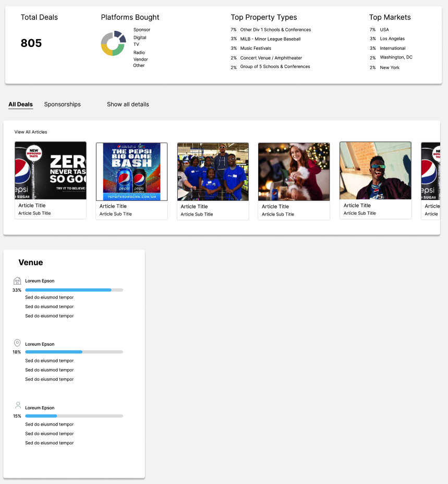Click Article Title under Big Game Bash
448x484 pixels.
point(113,206)
